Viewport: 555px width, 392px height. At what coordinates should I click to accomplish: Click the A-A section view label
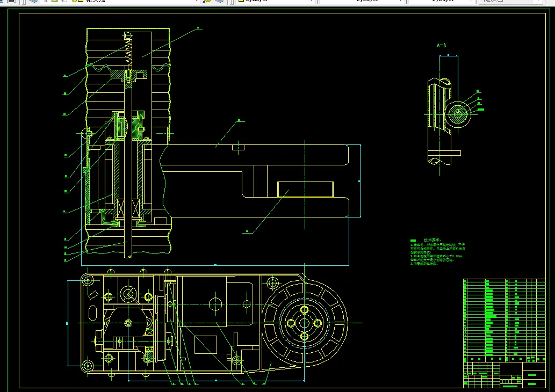[442, 45]
